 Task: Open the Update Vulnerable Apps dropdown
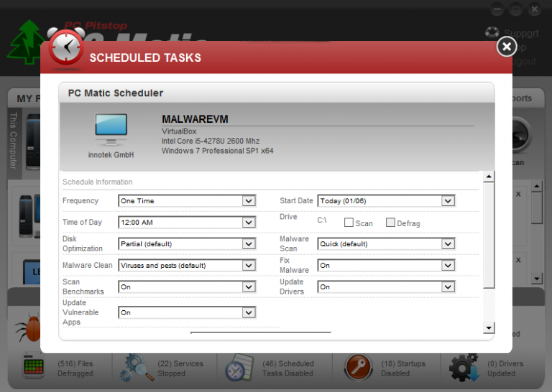pyautogui.click(x=187, y=312)
